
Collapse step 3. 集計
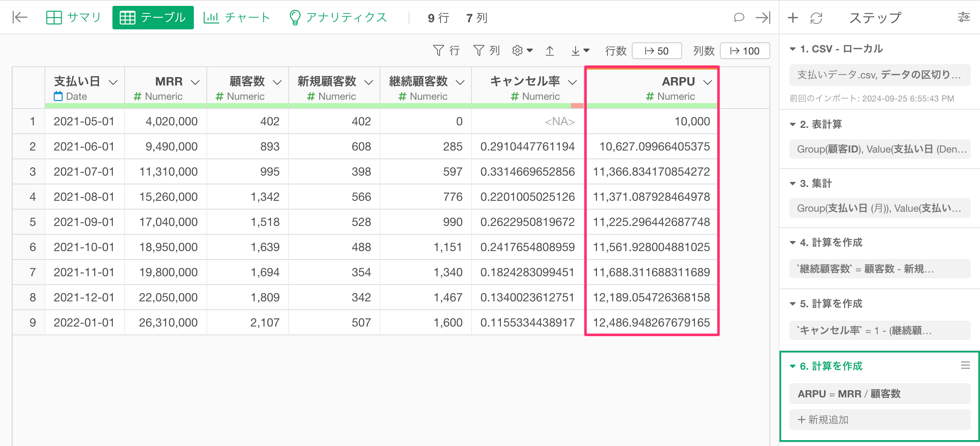tap(792, 184)
